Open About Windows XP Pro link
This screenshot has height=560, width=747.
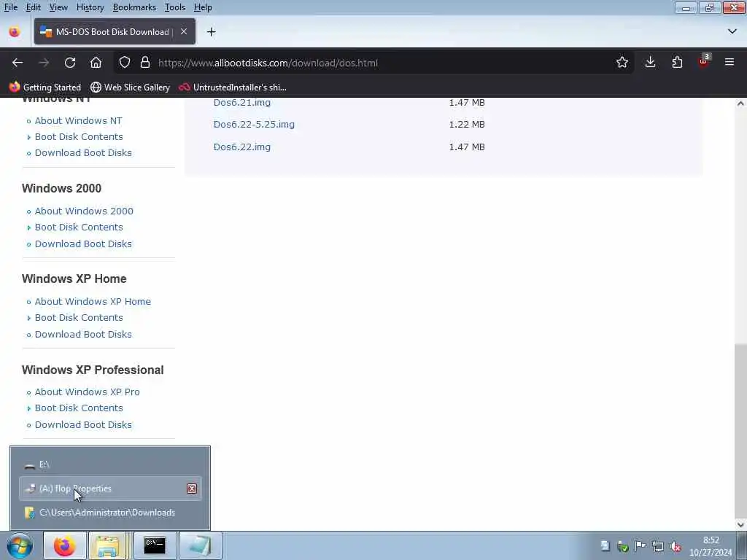(x=88, y=392)
